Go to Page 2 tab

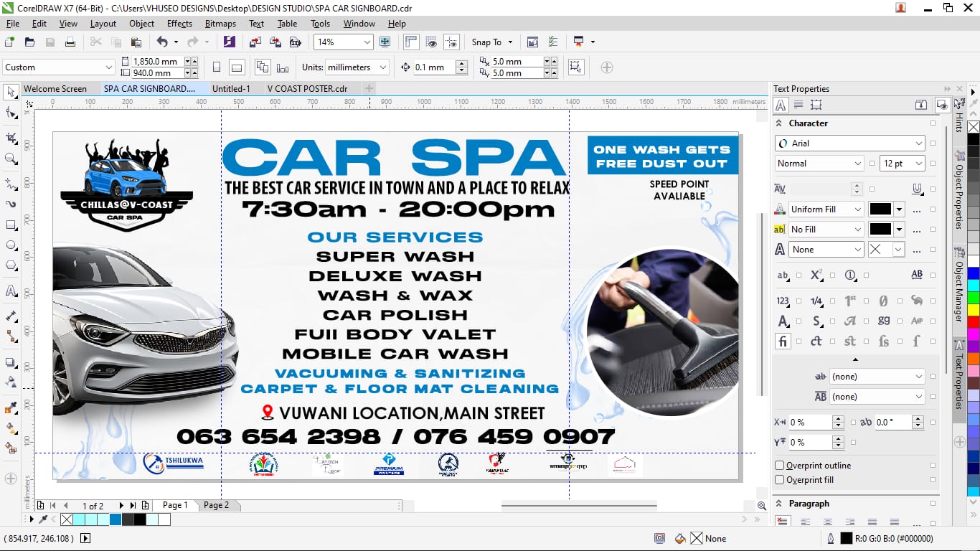tap(216, 505)
